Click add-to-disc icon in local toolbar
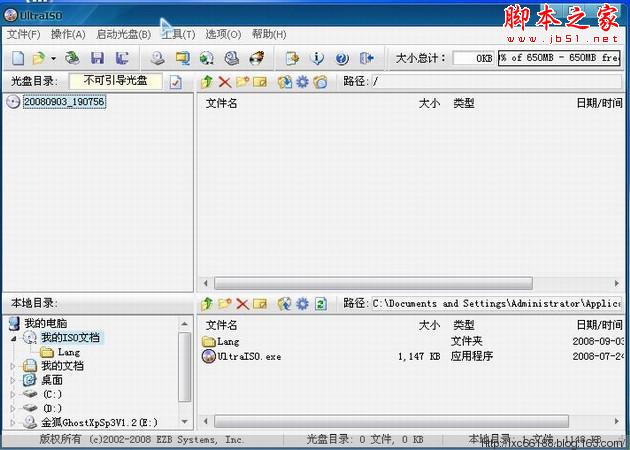Screen dimensions: 630x450 pos(284,304)
